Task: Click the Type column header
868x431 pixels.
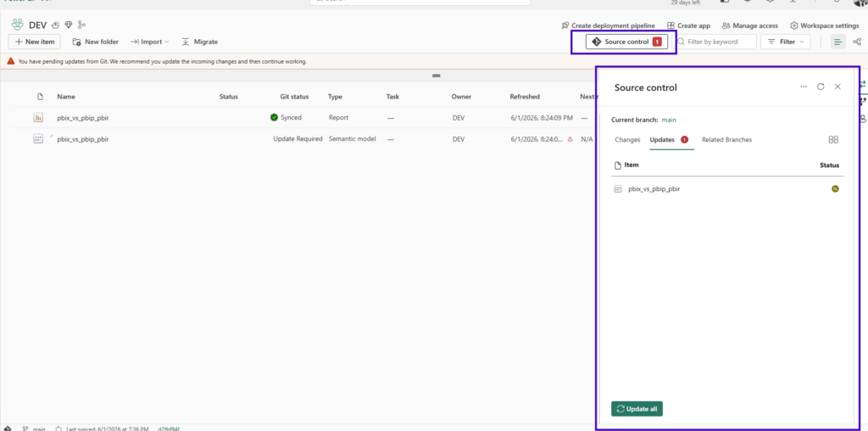Action: 335,97
